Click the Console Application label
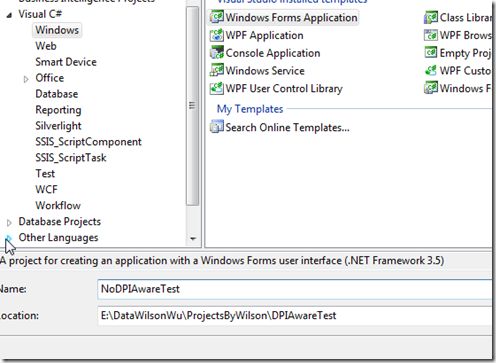 (x=273, y=53)
